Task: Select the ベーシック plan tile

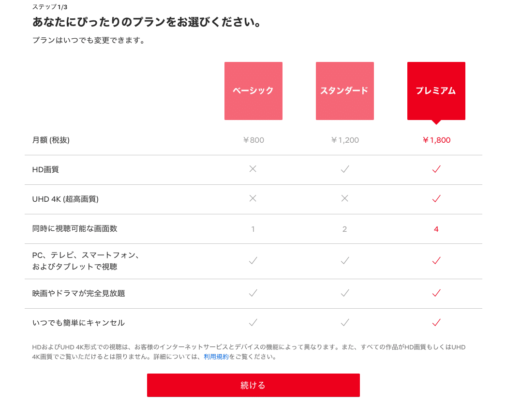Action: 253,90
